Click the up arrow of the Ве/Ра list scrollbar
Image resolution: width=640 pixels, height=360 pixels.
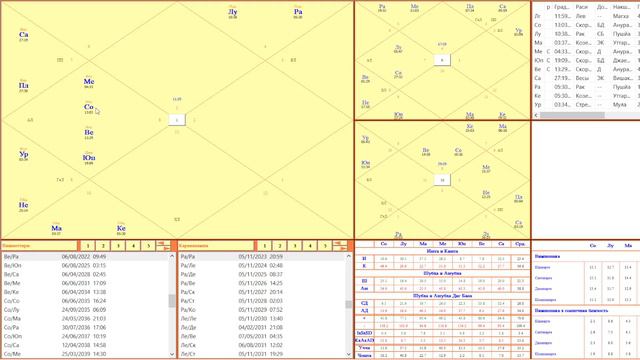pyautogui.click(x=172, y=256)
